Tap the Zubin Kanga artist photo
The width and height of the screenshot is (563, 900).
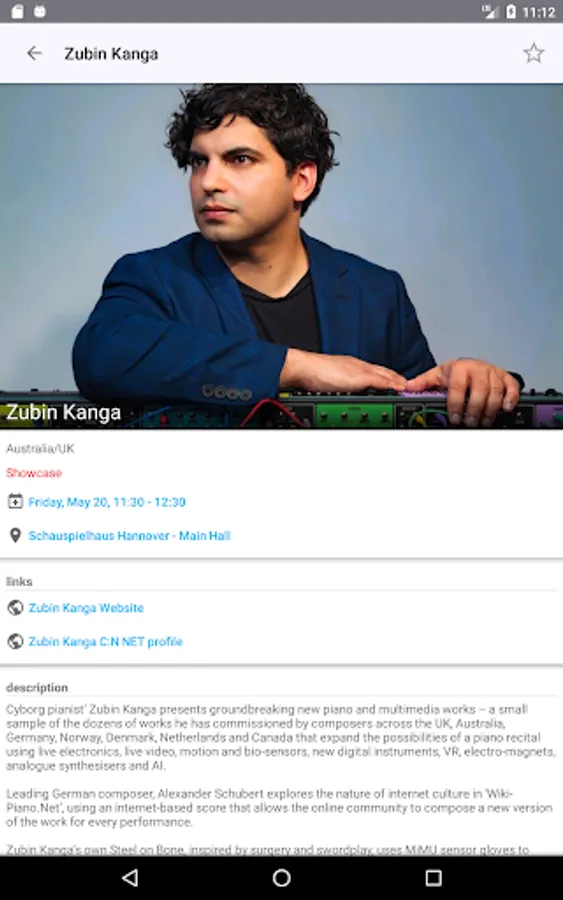tap(281, 256)
